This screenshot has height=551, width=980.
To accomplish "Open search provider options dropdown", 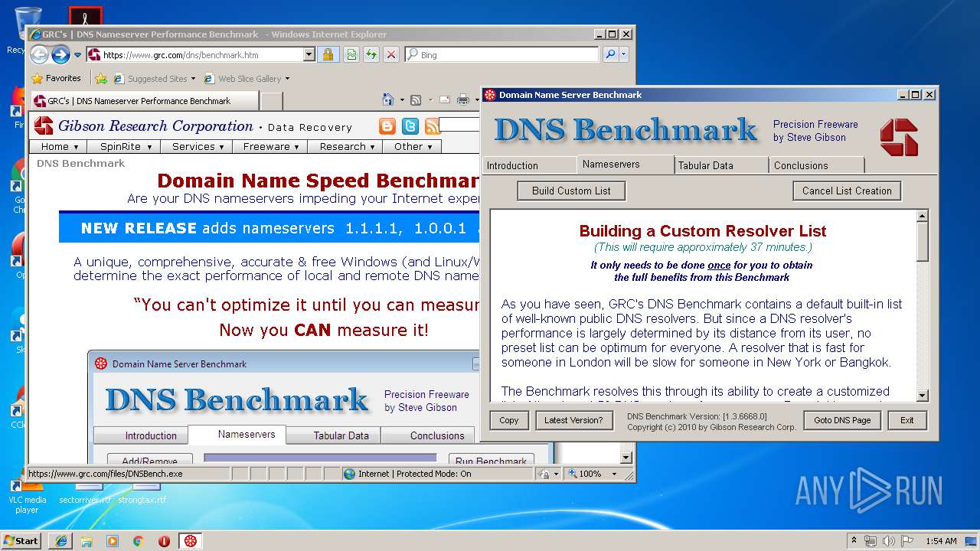I will point(624,55).
